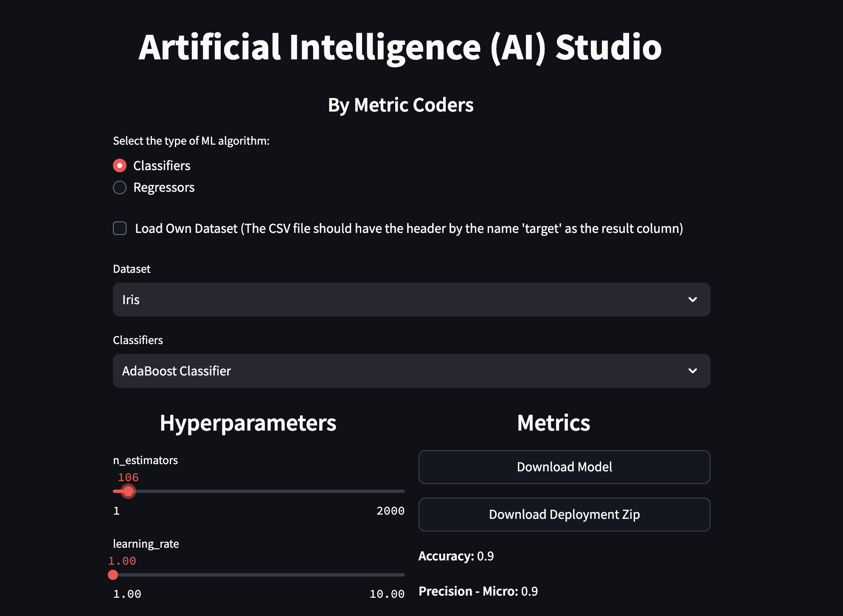Click the n_estimators slider handle

(x=128, y=491)
